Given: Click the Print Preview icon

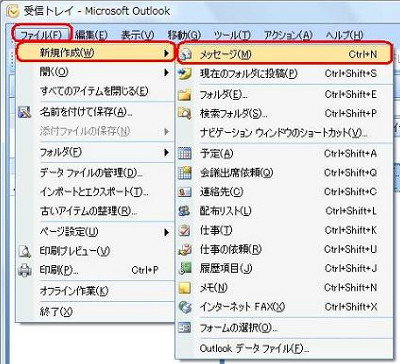Looking at the screenshot, I should point(24,251).
